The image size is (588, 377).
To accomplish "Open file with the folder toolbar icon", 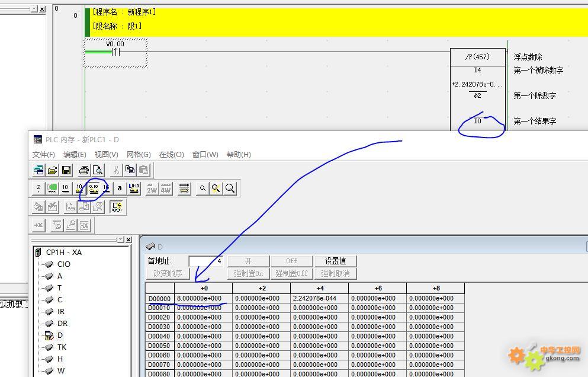I will pyautogui.click(x=53, y=171).
